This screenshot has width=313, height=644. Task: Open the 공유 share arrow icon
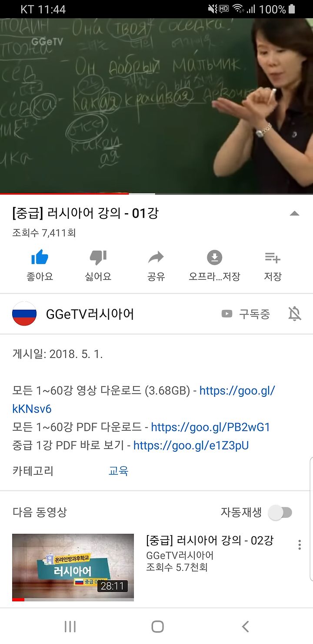156,257
